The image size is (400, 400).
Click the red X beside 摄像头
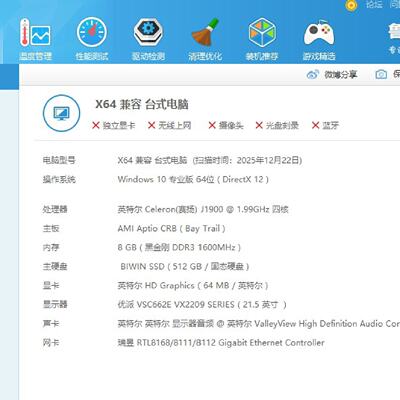pyautogui.click(x=212, y=125)
